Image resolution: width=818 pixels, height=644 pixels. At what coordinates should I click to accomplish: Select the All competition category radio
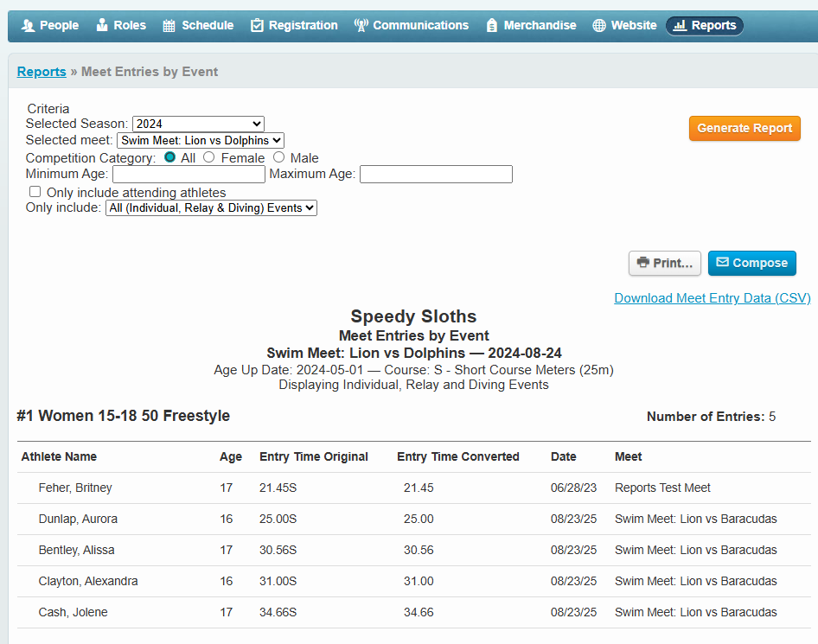170,157
